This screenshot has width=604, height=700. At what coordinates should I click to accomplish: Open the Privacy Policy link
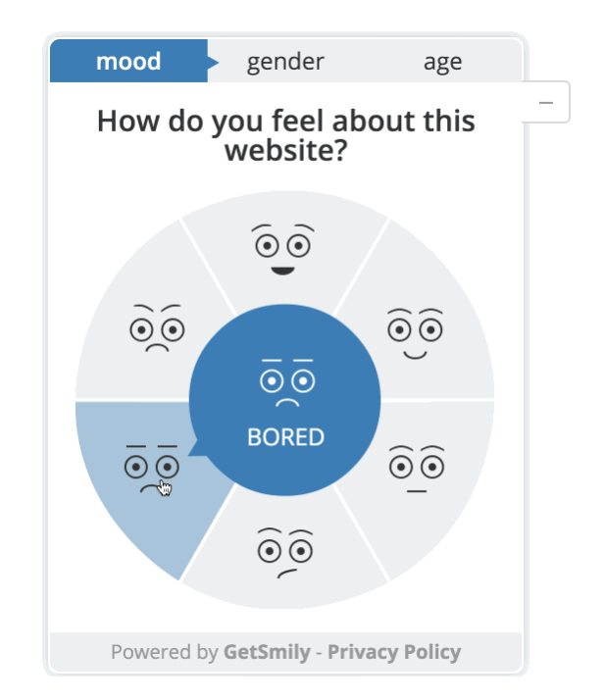coord(394,652)
